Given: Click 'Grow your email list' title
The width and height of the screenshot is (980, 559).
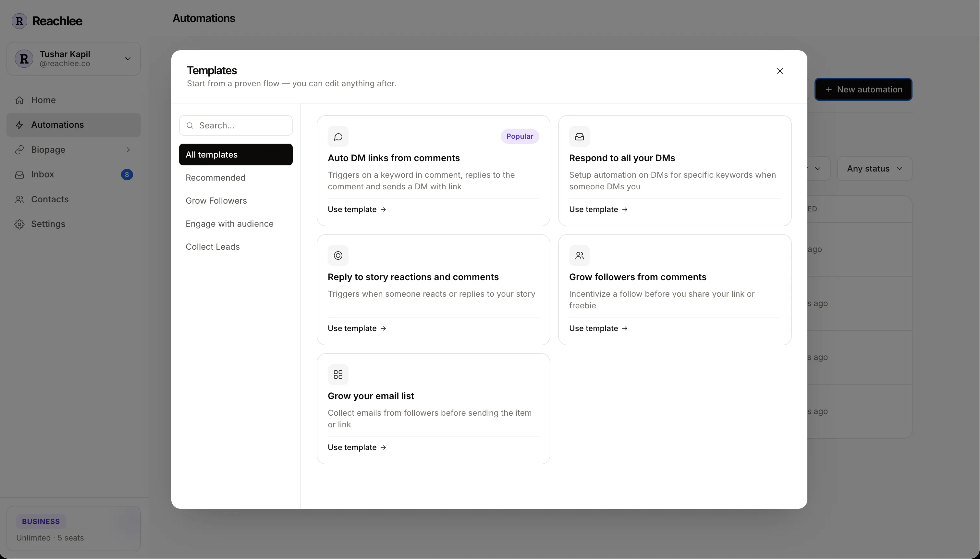Looking at the screenshot, I should (371, 396).
